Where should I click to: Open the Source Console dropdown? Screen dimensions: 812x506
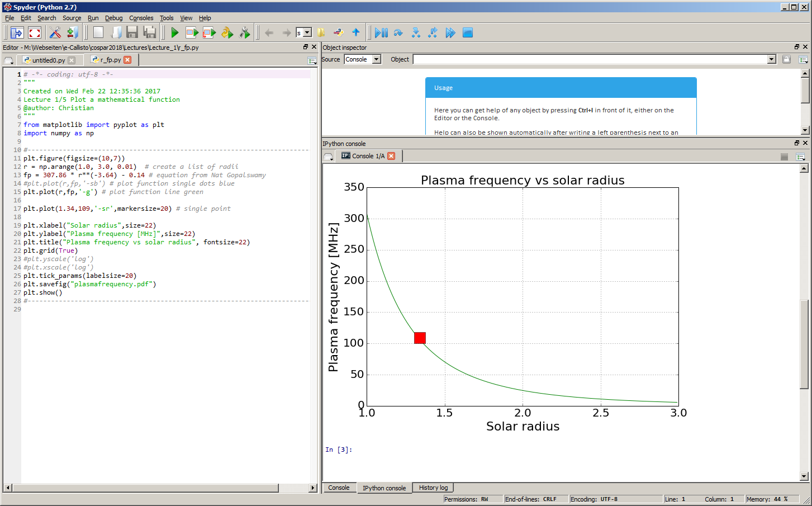point(363,59)
